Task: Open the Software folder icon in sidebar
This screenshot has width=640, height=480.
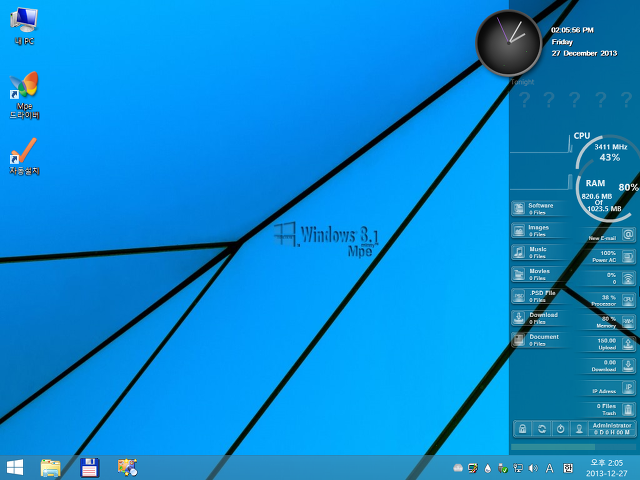Action: [519, 208]
